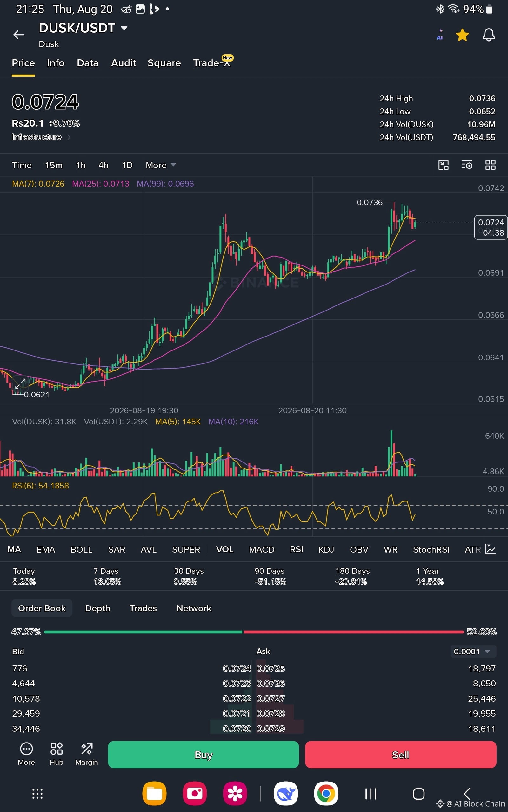
Task: Click the bid/ask ratio bar
Action: coord(254,632)
